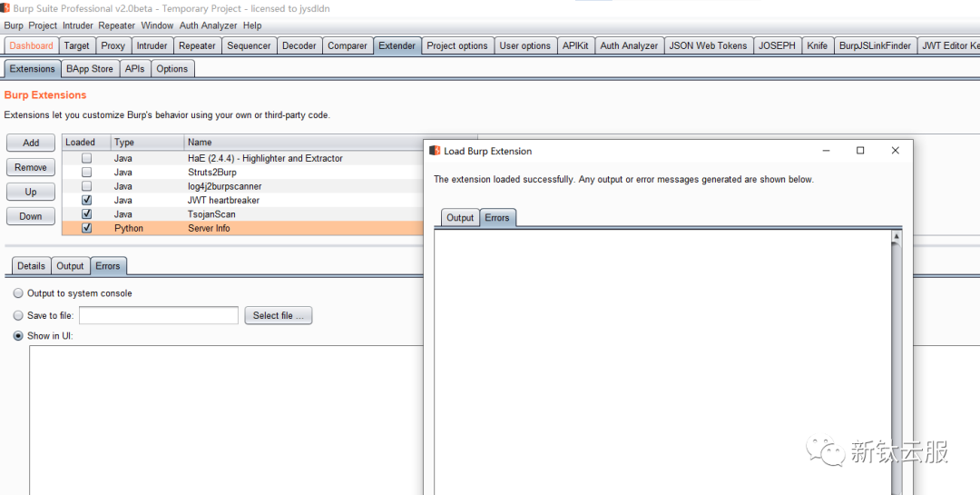
Task: Enable the log4j2burpscanner extension checkbox
Action: pos(87,186)
